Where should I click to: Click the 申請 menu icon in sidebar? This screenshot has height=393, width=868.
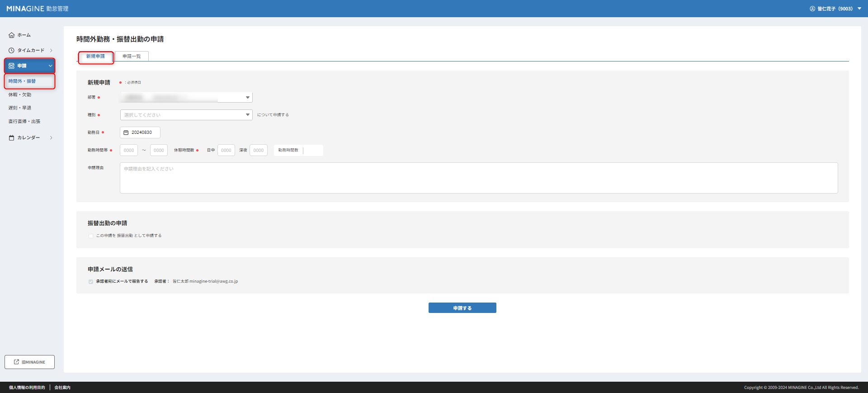[11, 66]
